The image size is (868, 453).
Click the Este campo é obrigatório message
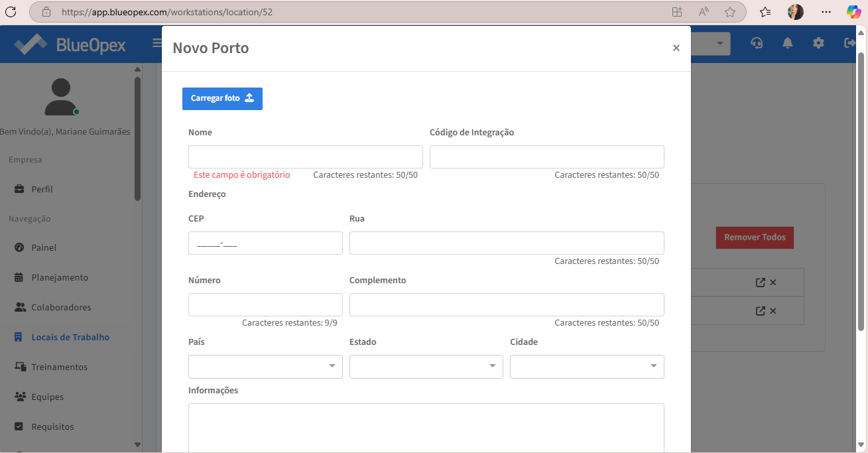tap(242, 174)
